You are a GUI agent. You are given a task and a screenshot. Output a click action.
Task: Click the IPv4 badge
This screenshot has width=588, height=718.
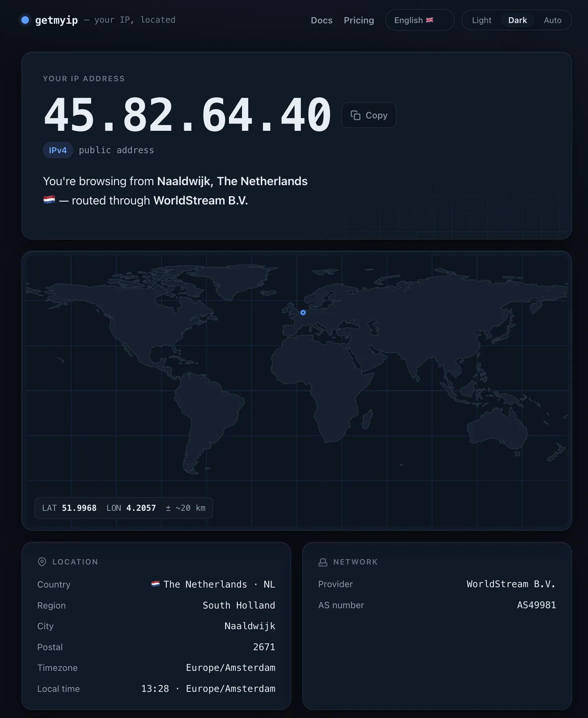pos(58,150)
